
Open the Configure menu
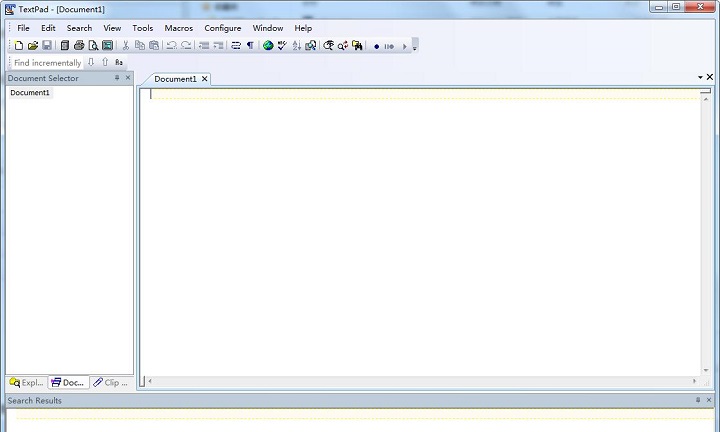223,28
